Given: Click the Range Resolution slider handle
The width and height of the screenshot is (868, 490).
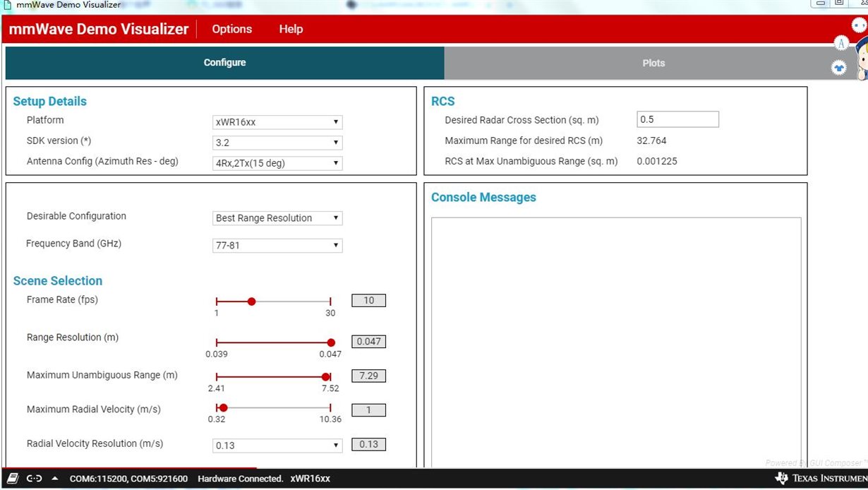Looking at the screenshot, I should click(x=331, y=342).
